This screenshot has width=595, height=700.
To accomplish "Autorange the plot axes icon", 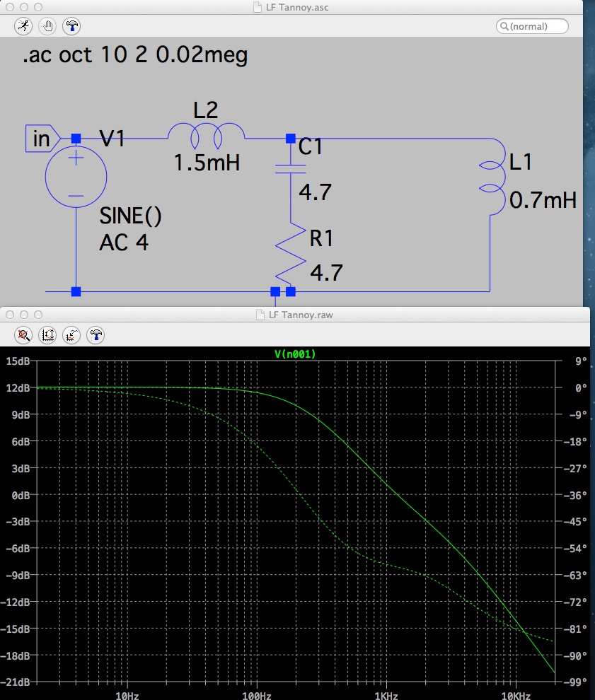I will (x=47, y=334).
